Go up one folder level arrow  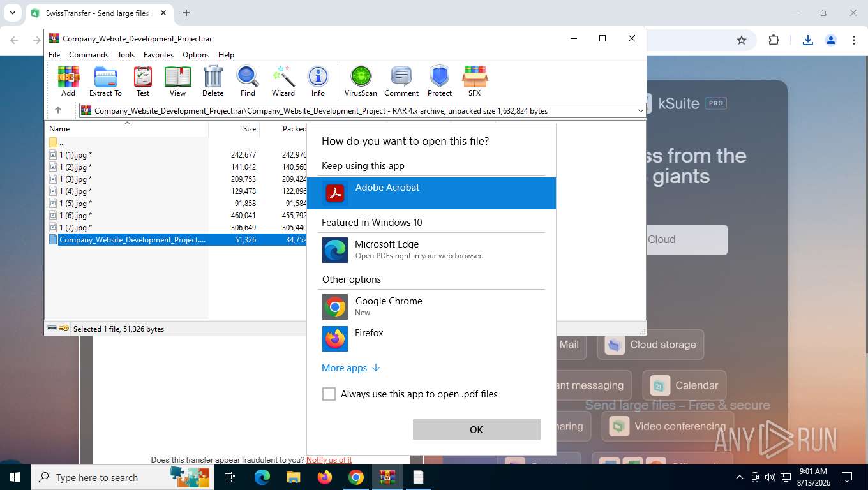[58, 110]
